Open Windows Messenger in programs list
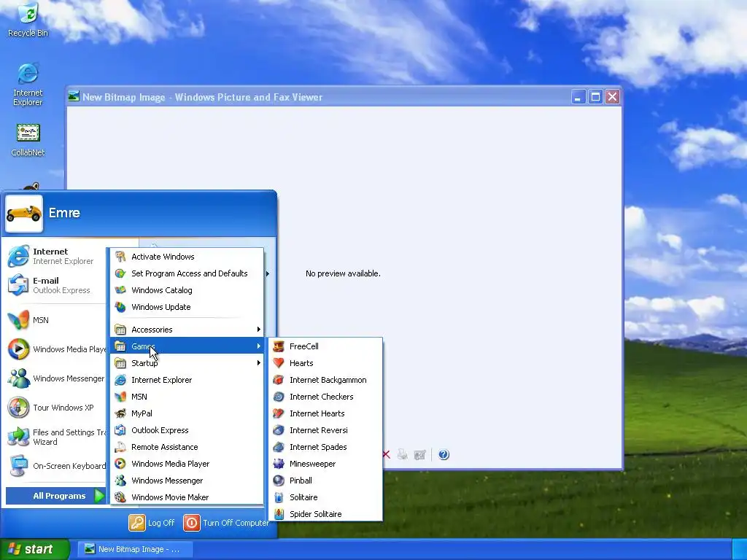Viewport: 747px width, 560px height. (187, 480)
